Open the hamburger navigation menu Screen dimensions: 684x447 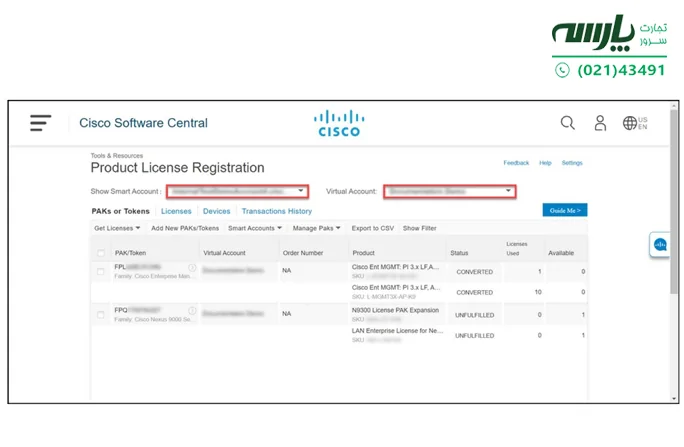40,123
